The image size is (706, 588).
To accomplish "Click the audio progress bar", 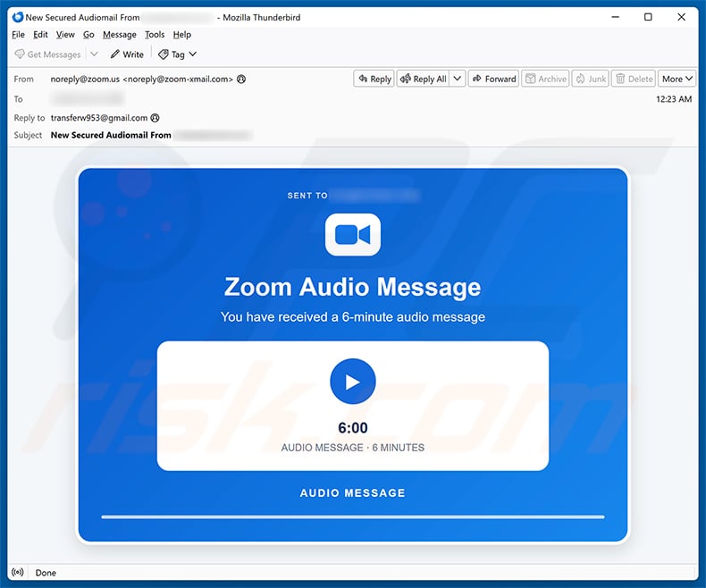I will point(352,517).
